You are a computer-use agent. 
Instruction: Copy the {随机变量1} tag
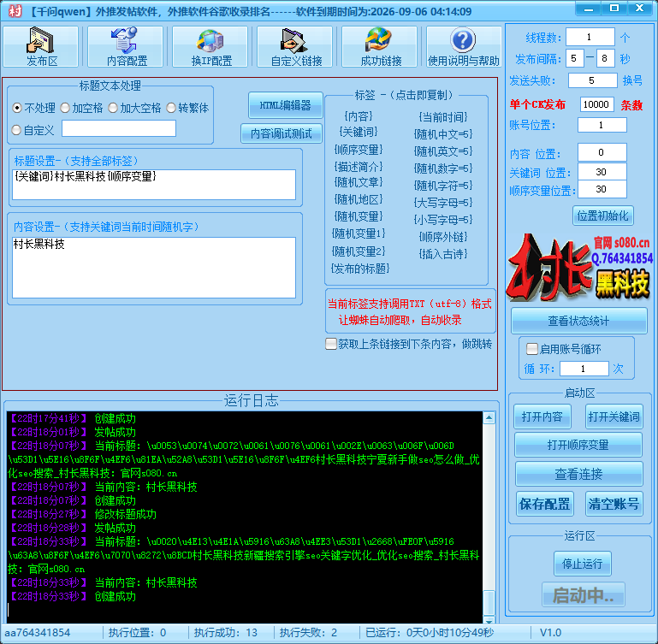pos(359,233)
